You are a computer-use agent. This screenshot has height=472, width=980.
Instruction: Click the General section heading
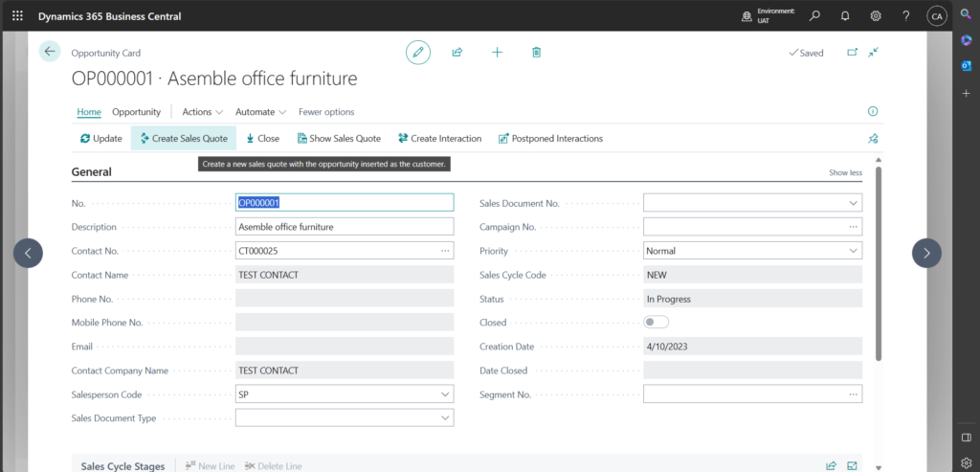pos(91,172)
